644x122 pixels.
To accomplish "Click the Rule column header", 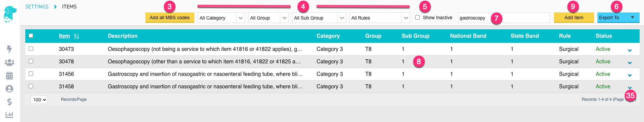I will [565, 36].
